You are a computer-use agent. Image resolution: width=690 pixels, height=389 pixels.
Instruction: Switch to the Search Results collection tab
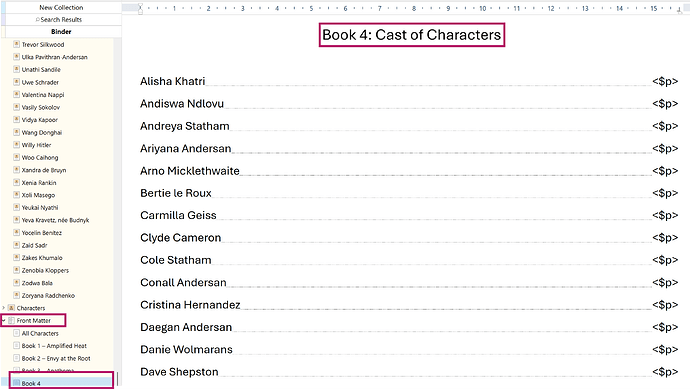coord(61,19)
